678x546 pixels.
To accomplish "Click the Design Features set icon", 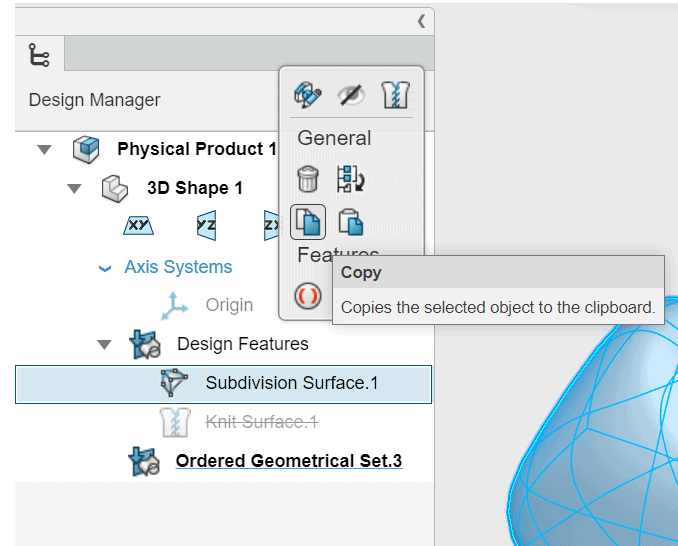I will pyautogui.click(x=145, y=345).
